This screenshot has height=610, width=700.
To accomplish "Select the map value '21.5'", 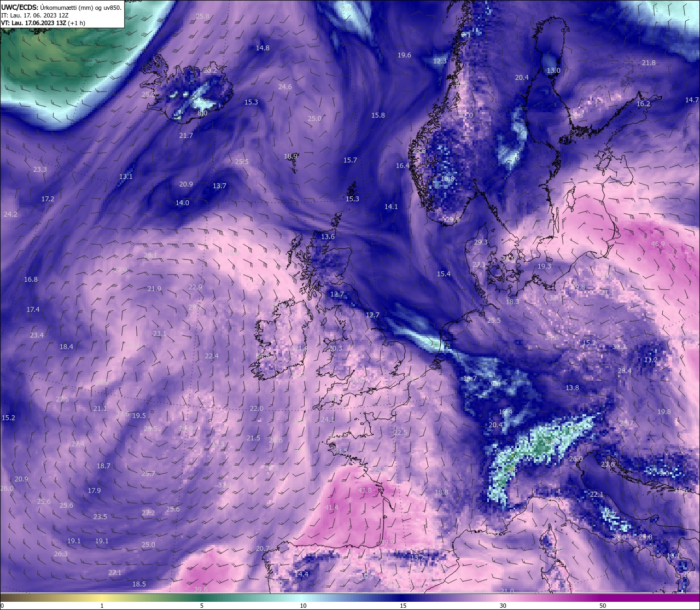I will click(253, 438).
